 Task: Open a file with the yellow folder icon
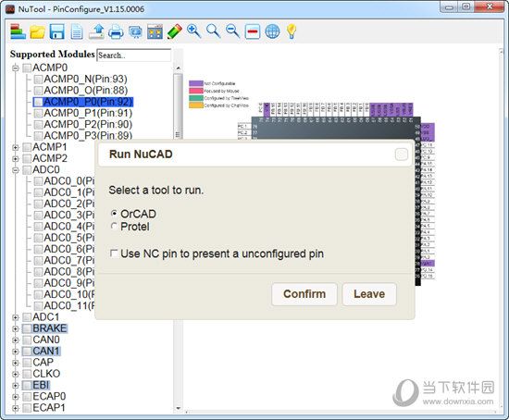(37, 32)
